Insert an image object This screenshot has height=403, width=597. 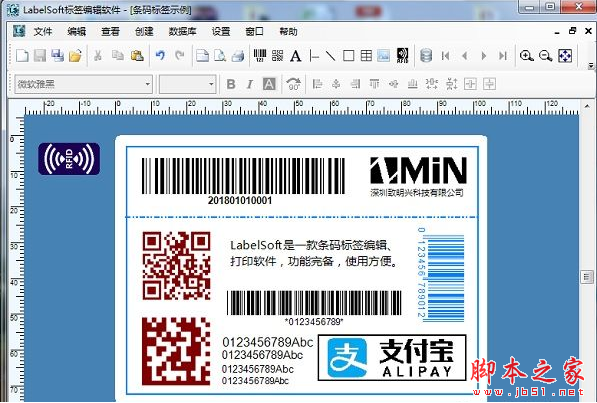coord(384,56)
